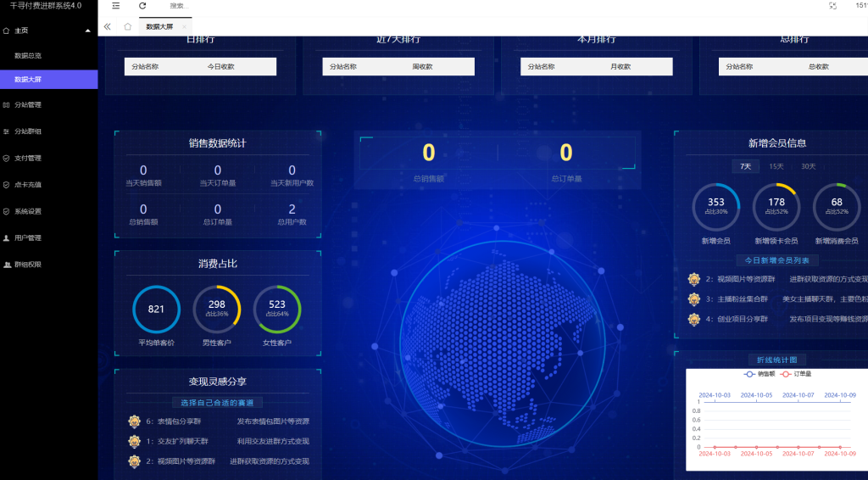Screen dimensions: 868x480
Task: Expand the 分站管理 menu
Action: tap(28, 104)
